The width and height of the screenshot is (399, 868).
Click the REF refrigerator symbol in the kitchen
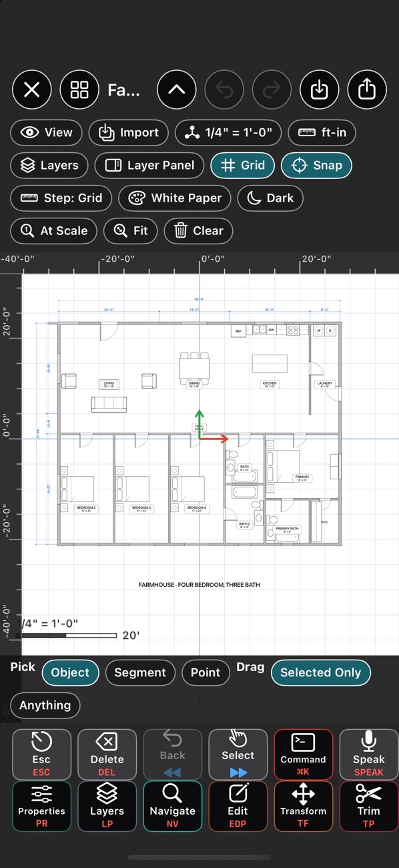[x=238, y=331]
